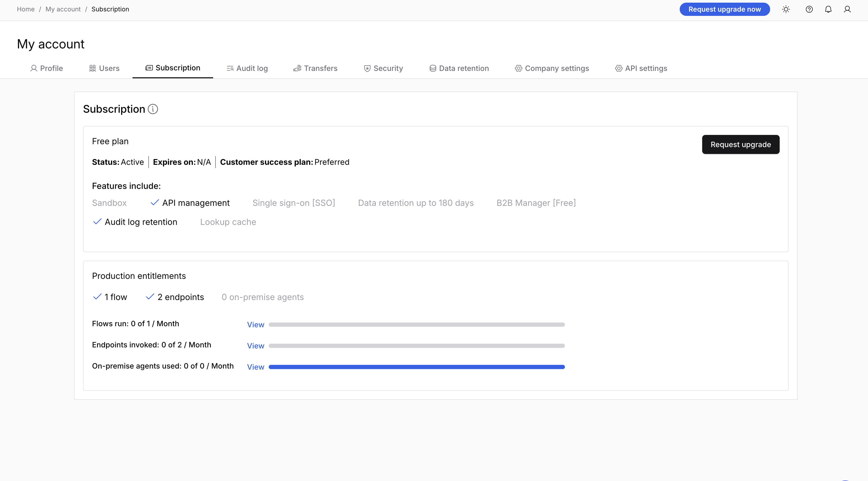Viewport: 868px width, 481px height.
Task: Toggle the light/dark theme sun icon
Action: pyautogui.click(x=786, y=9)
